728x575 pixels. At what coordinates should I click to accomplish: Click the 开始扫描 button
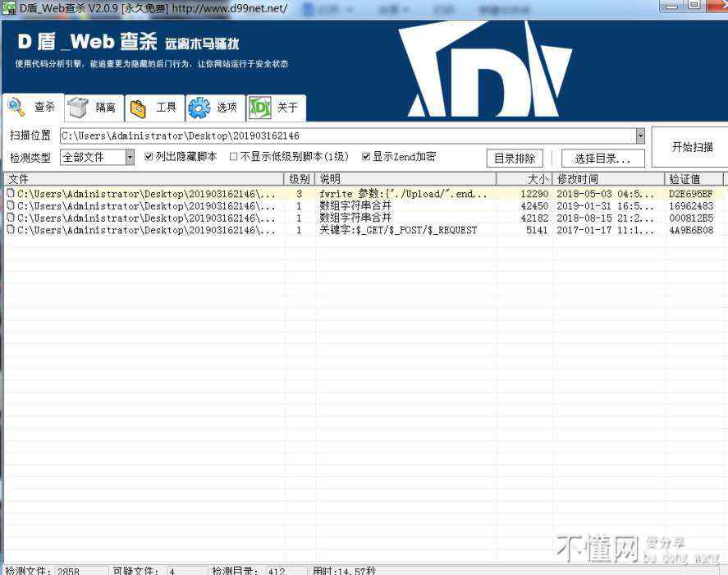coord(692,147)
